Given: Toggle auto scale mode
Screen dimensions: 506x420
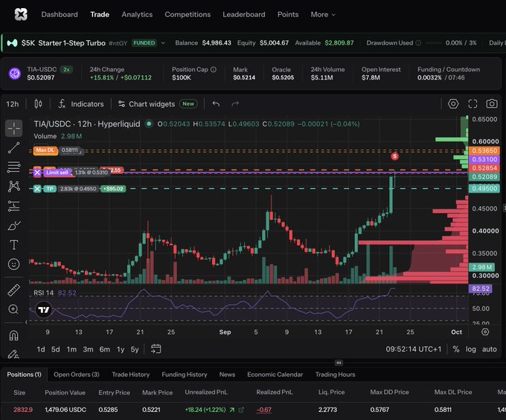Looking at the screenshot, I should (489, 349).
